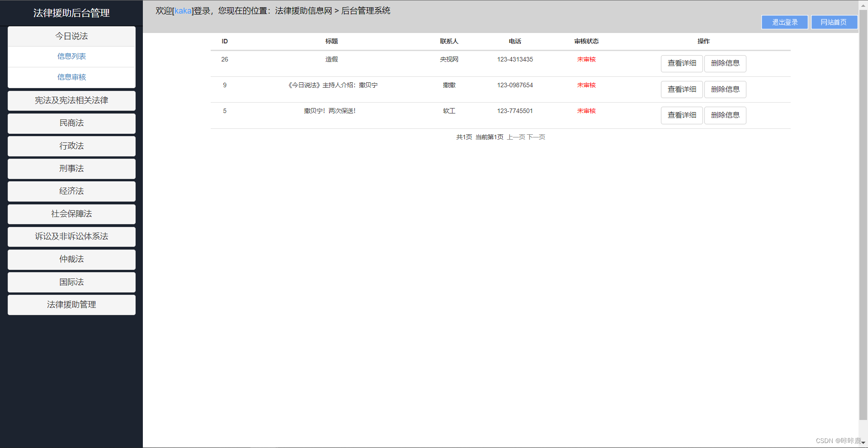Viewport: 868px width, 448px height.
Task: Delete the 撒贝宁！两次保送！ record
Action: [x=725, y=115]
